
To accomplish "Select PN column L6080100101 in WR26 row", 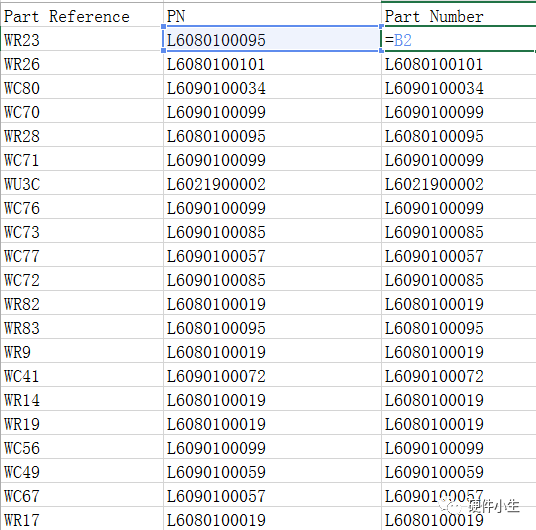I will (x=272, y=63).
